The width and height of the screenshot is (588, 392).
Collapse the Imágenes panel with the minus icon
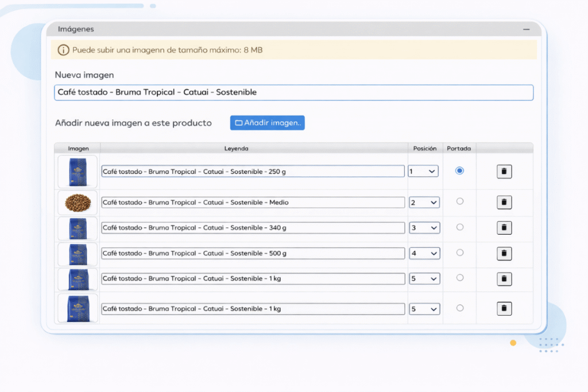click(527, 29)
